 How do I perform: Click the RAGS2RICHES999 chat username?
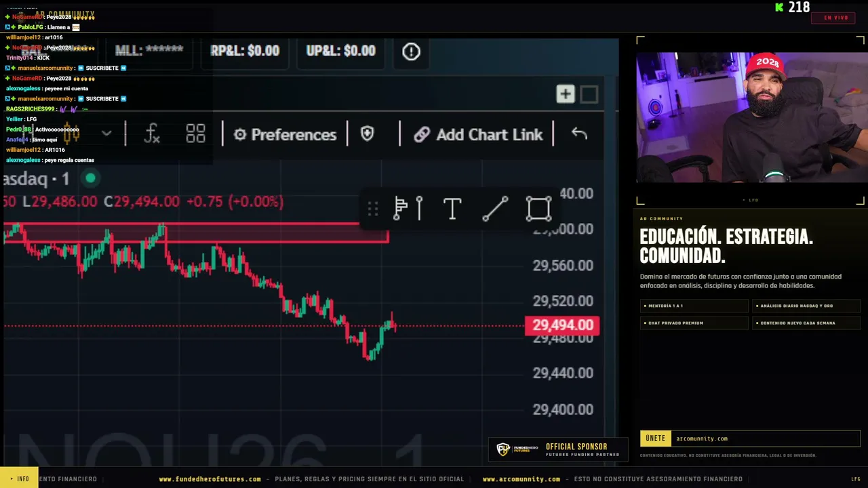tap(30, 109)
